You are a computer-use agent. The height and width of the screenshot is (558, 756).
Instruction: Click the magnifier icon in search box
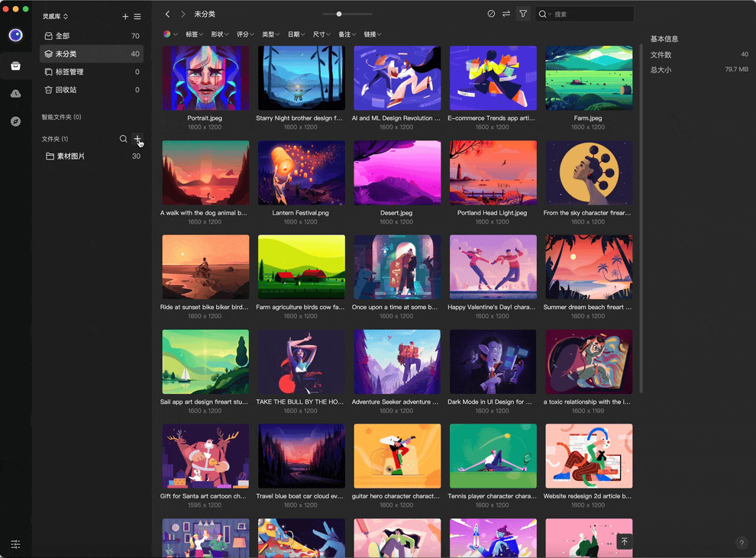pyautogui.click(x=542, y=14)
